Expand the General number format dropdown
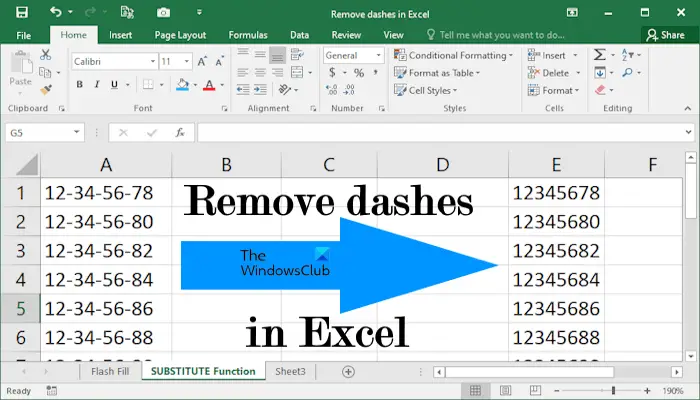700x400 pixels. (x=379, y=55)
